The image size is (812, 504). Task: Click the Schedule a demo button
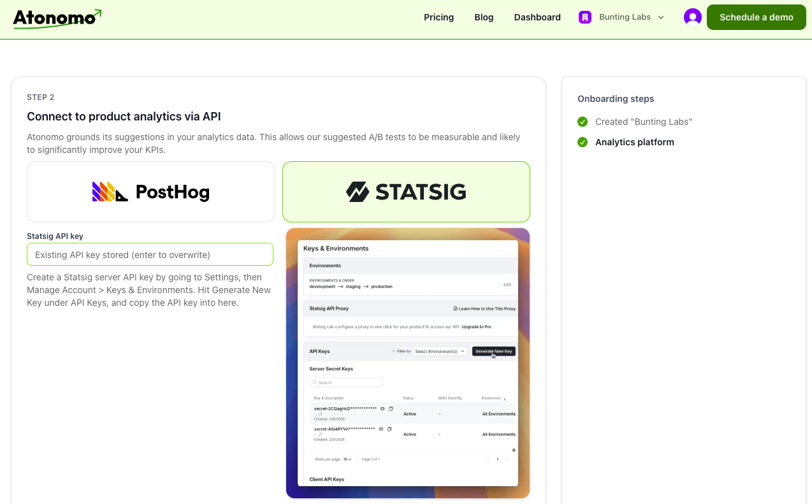756,17
